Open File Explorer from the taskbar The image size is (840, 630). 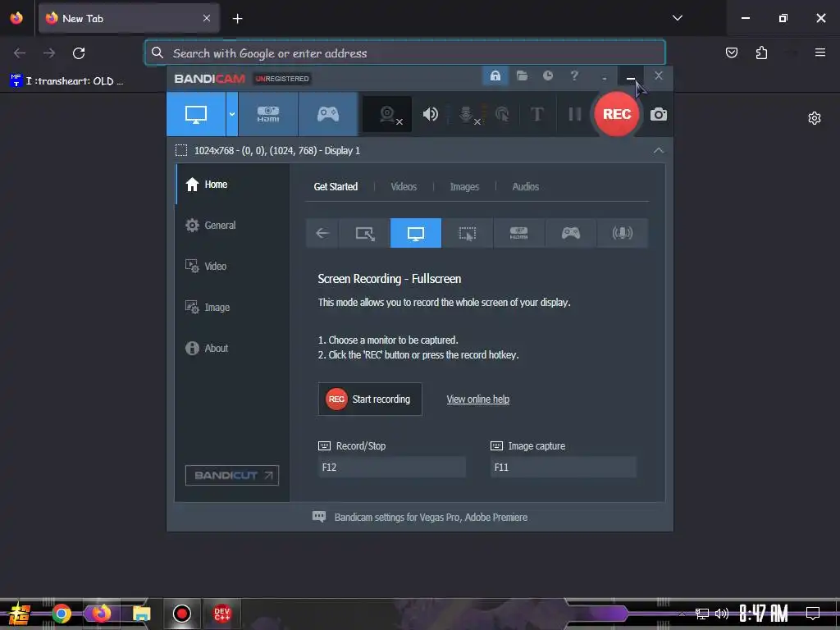click(x=141, y=614)
